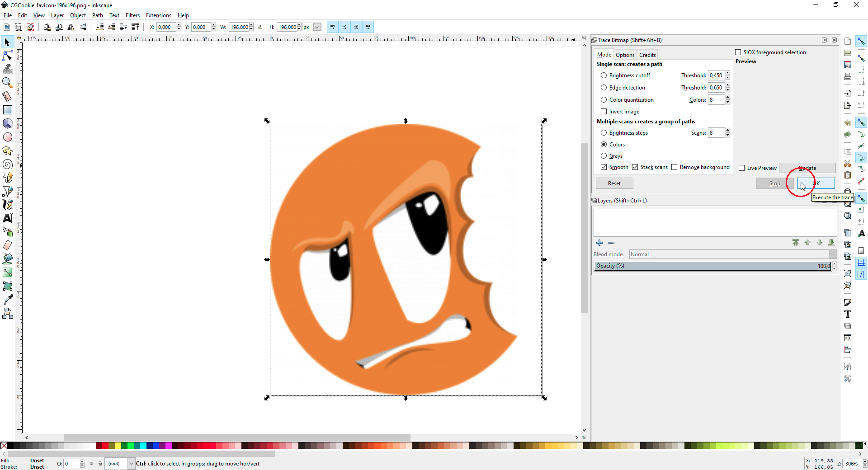This screenshot has width=868, height=470.
Task: Flip selection horizontally
Action: [x=71, y=27]
